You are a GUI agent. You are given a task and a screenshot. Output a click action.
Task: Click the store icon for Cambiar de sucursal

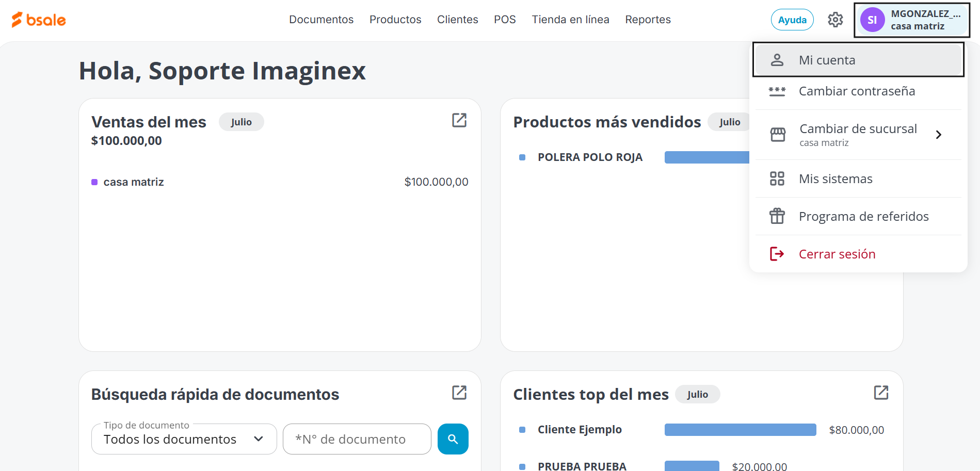[778, 134]
